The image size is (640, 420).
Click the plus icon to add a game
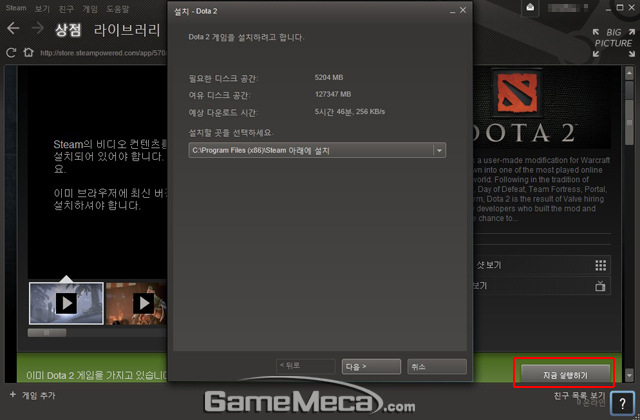(13, 394)
